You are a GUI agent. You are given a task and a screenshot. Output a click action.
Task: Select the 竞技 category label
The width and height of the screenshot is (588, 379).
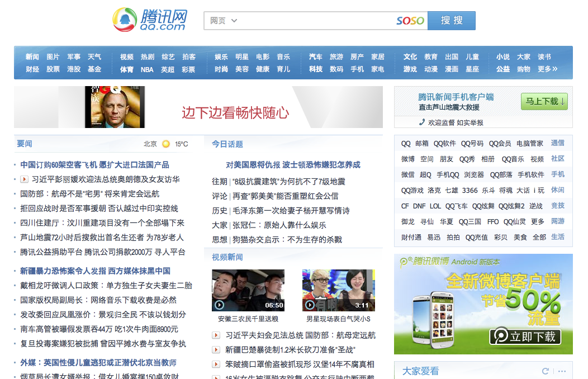[x=558, y=206]
